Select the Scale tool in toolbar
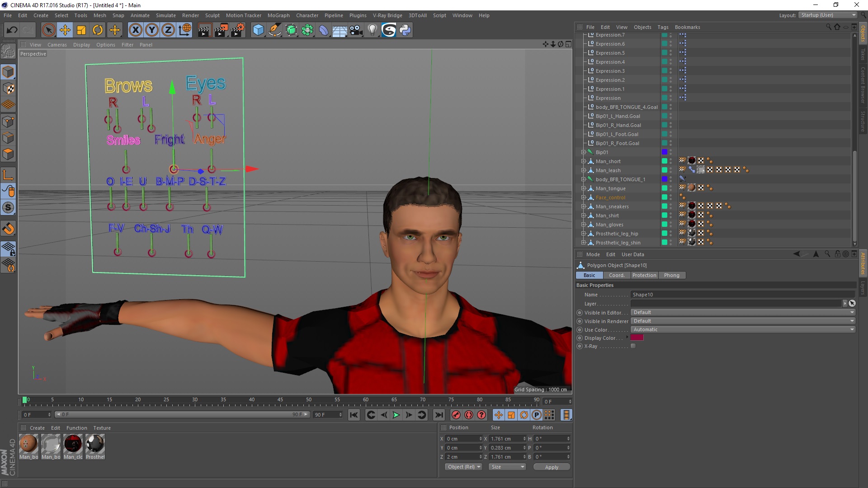The width and height of the screenshot is (868, 488). 81,29
